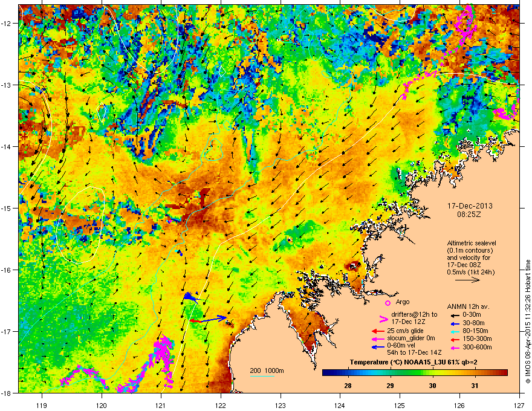Click the green colorbar section above 29
Screen dimensions: 532x411
390,373
